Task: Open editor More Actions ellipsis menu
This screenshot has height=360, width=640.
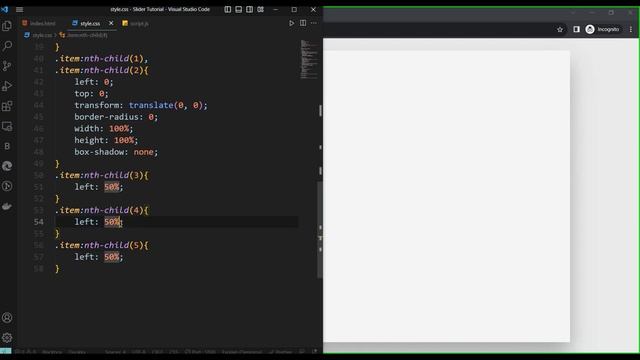Action: click(x=314, y=23)
